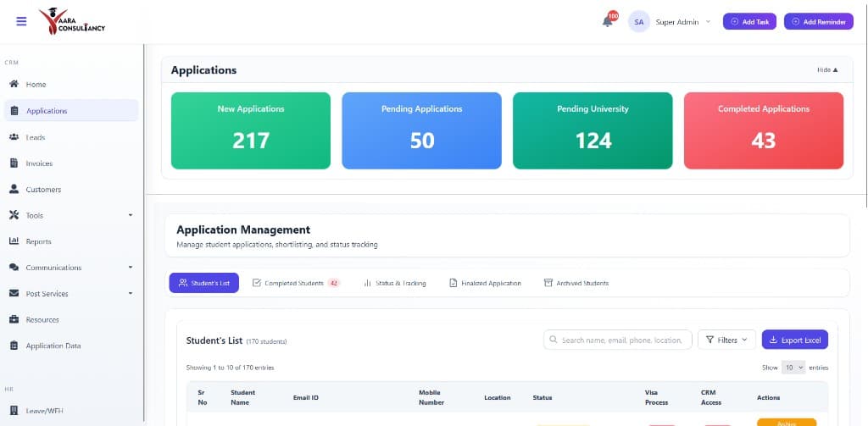Viewport: 868px width, 426px height.
Task: Switch to the Completed Students tab
Action: click(296, 283)
